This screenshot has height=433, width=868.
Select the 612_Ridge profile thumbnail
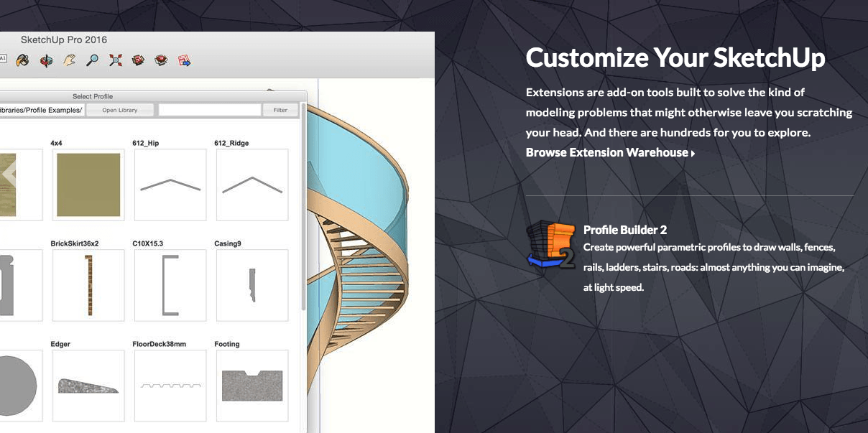[x=252, y=185]
